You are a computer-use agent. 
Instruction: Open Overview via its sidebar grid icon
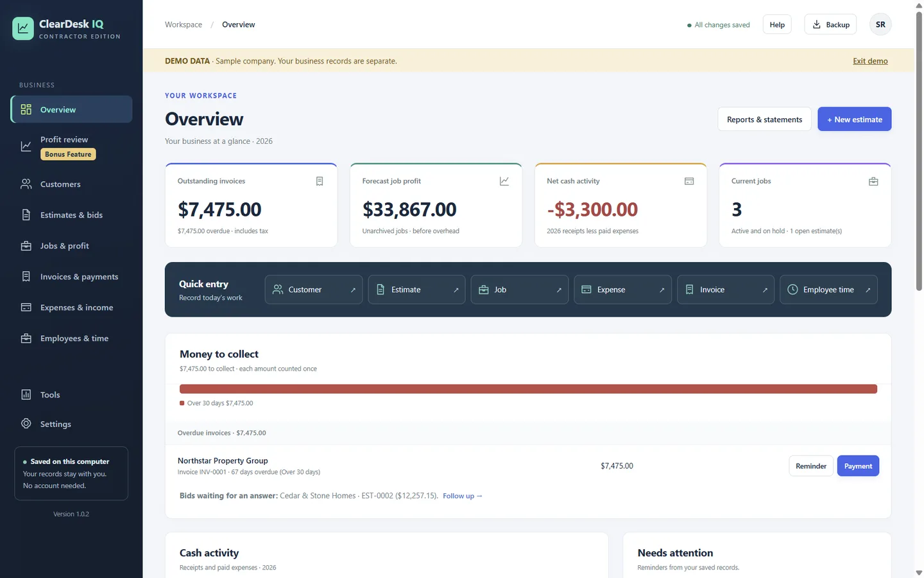[x=26, y=109]
